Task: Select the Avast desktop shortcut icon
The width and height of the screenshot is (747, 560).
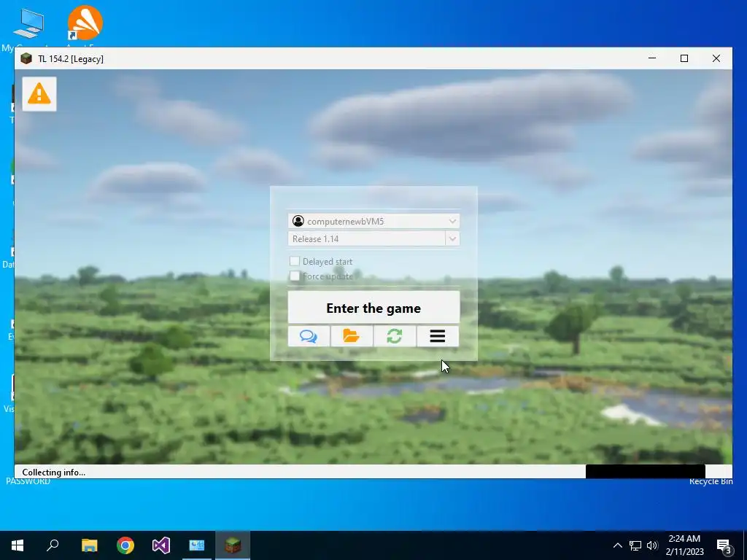Action: tap(85, 23)
